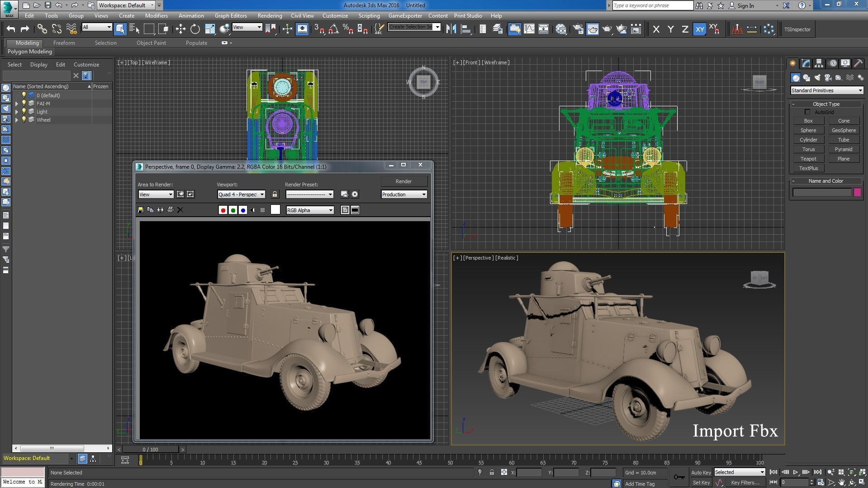Open the Rendering menu

[x=270, y=16]
